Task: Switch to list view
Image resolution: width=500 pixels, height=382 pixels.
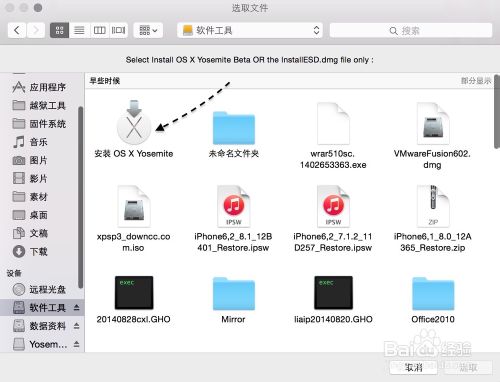Action: (79, 30)
